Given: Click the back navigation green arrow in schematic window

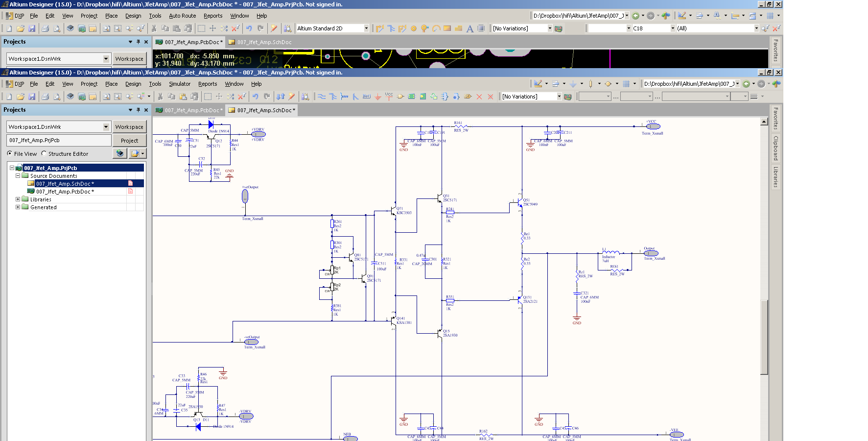Looking at the screenshot, I should tap(747, 84).
